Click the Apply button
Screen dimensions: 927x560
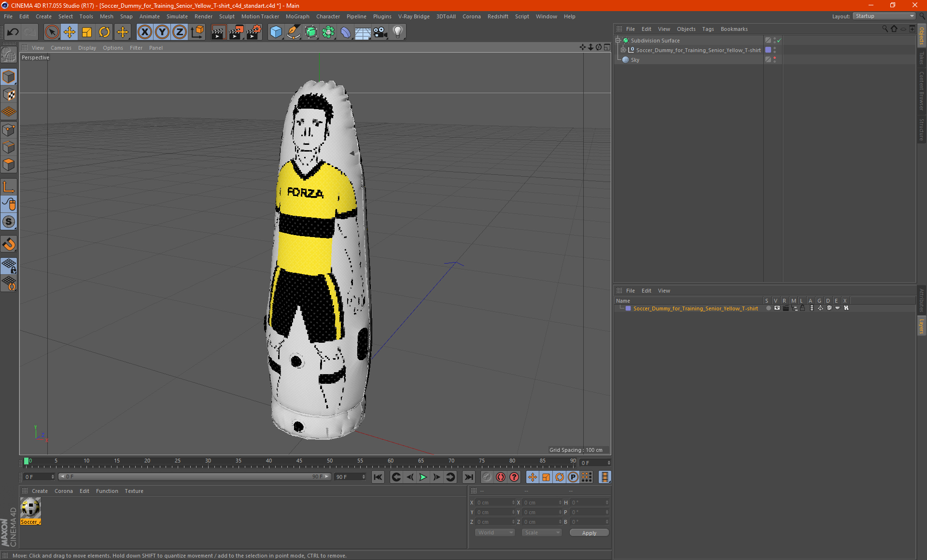point(589,533)
